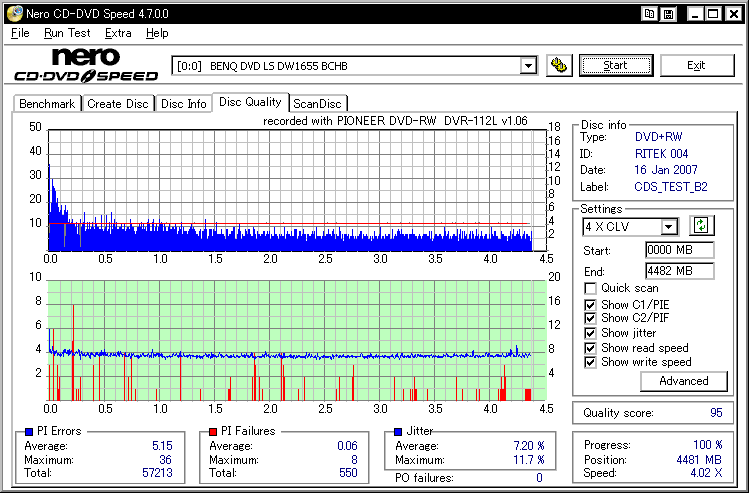749x493 pixels.
Task: Click the PI Failures maximum value 8
Action: tap(354, 460)
